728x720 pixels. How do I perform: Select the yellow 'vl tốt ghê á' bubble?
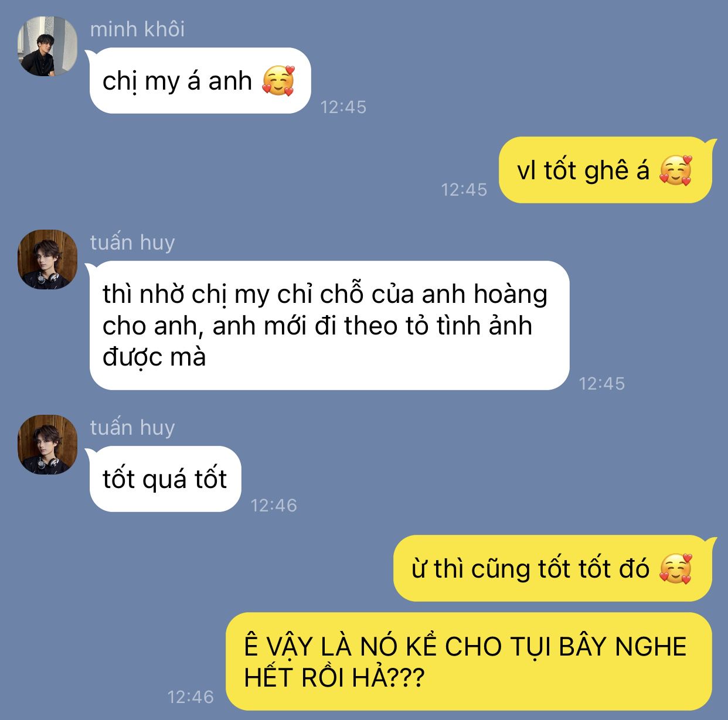605,170
